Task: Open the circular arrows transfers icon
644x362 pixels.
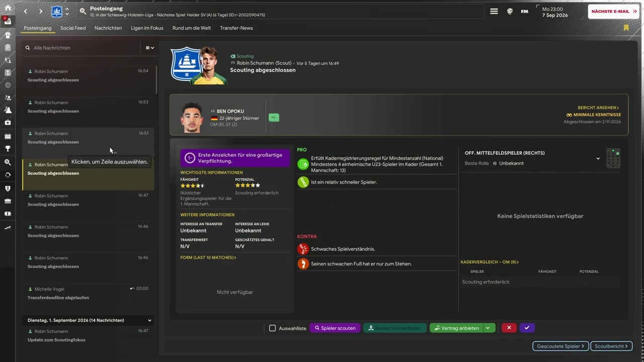Action: pos(8,175)
